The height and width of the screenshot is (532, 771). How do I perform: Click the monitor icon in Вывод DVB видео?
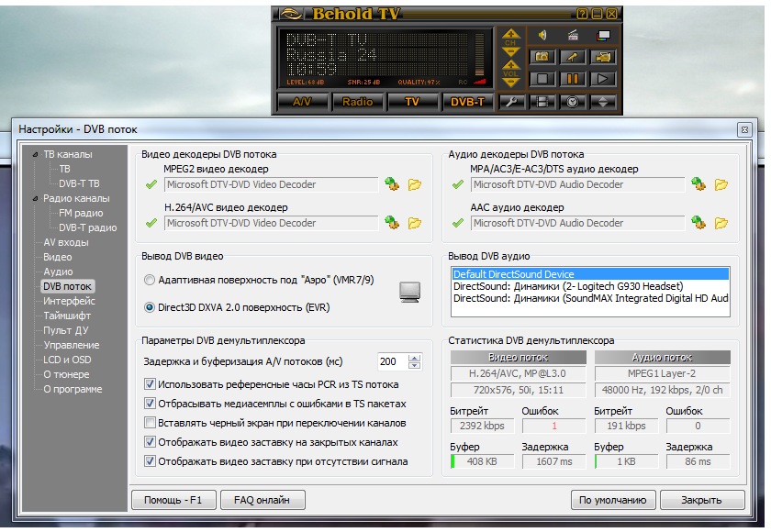409,292
